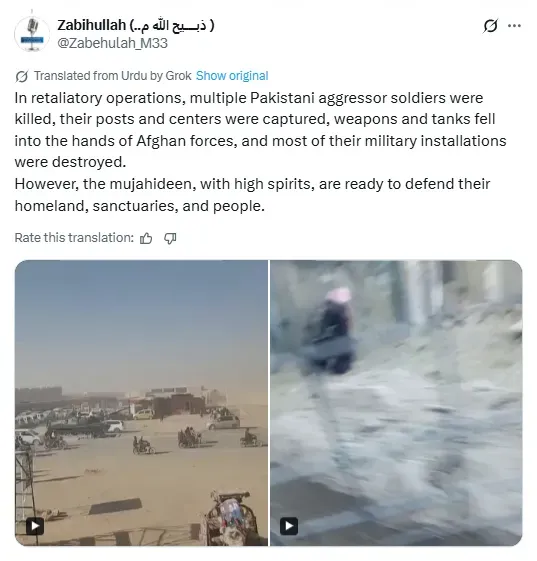Rate translation with thumbs down
Viewport: 537px width, 561px height.
(x=170, y=238)
